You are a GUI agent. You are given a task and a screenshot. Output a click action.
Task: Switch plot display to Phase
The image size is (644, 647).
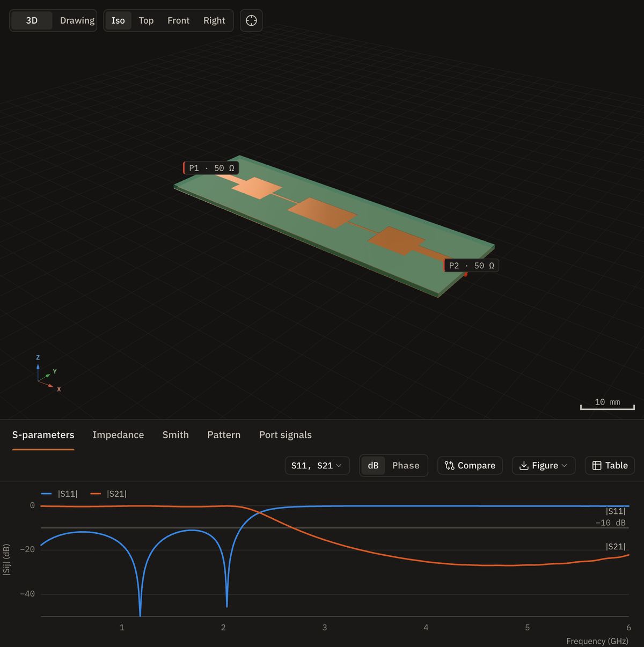coord(406,466)
